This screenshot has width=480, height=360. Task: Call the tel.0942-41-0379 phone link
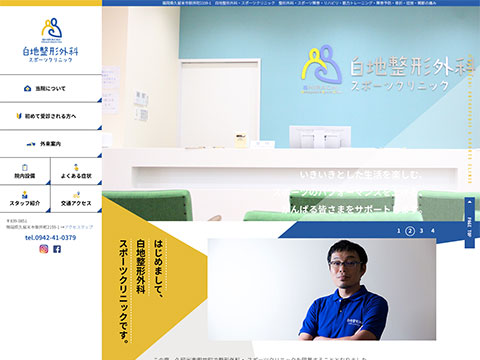51,238
